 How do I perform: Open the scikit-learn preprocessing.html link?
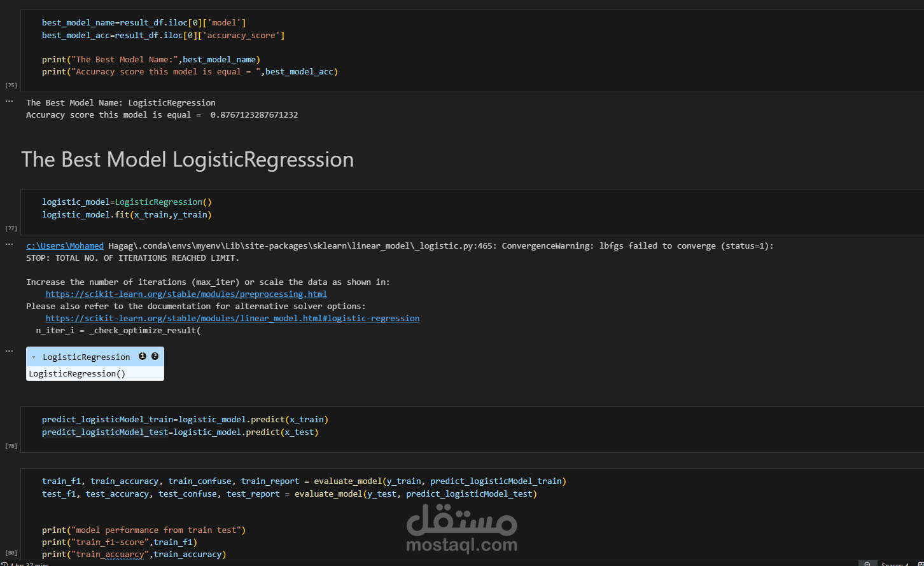(186, 294)
